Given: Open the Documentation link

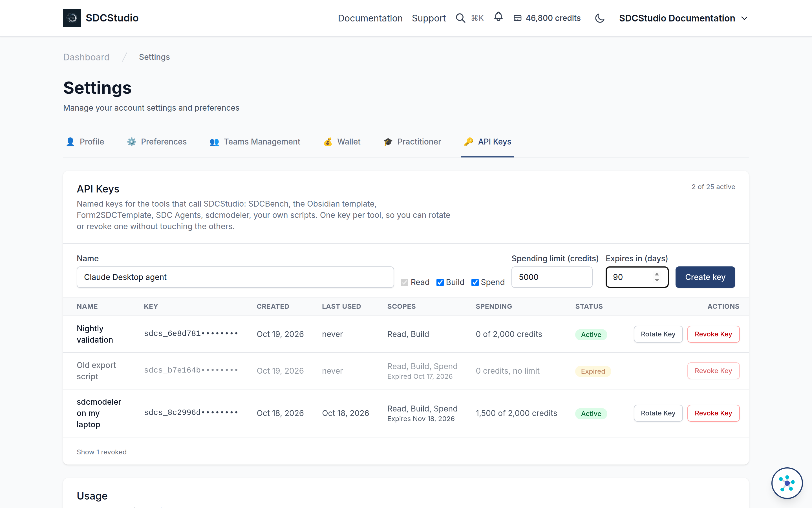Looking at the screenshot, I should click(x=370, y=18).
